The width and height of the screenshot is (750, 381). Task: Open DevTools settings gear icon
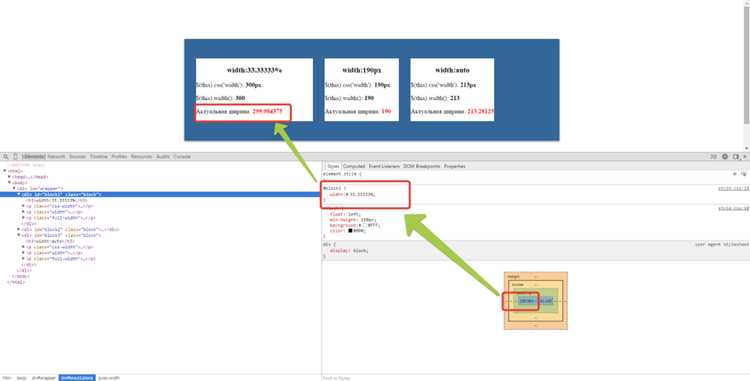(x=725, y=157)
